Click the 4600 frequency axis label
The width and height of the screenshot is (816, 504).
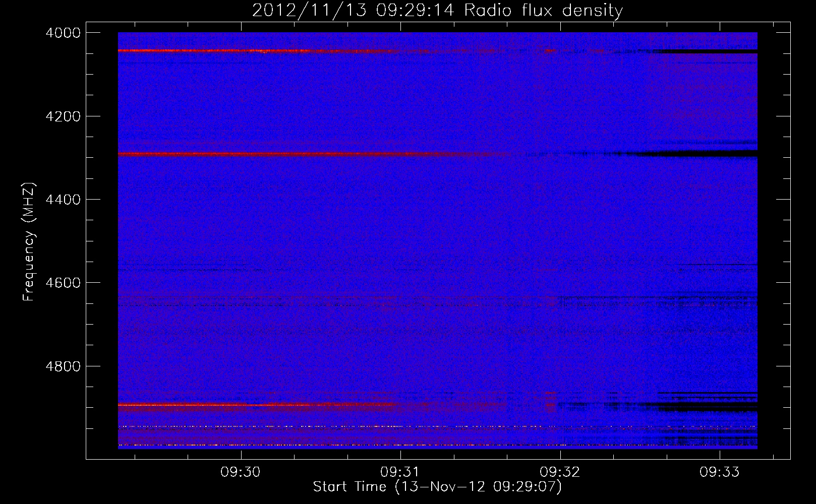tap(63, 283)
